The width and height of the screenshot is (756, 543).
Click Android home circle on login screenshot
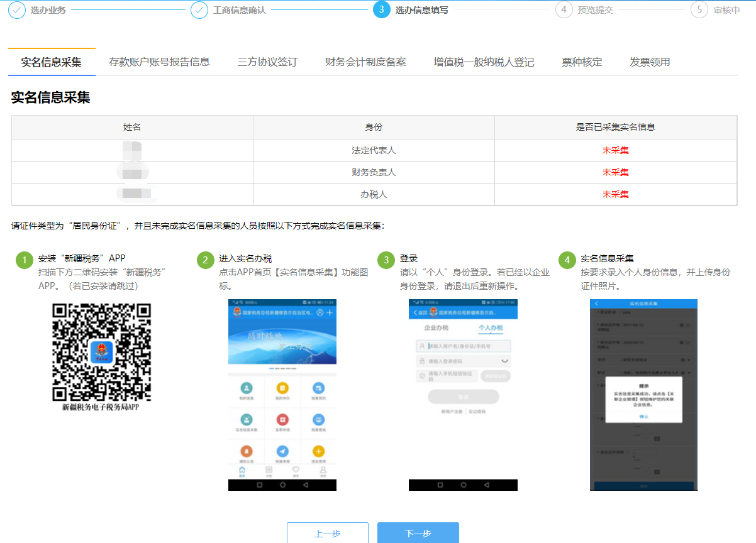pos(464,485)
